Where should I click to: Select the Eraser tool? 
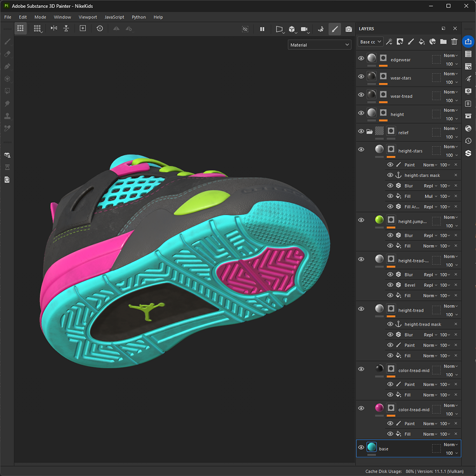(x=7, y=54)
